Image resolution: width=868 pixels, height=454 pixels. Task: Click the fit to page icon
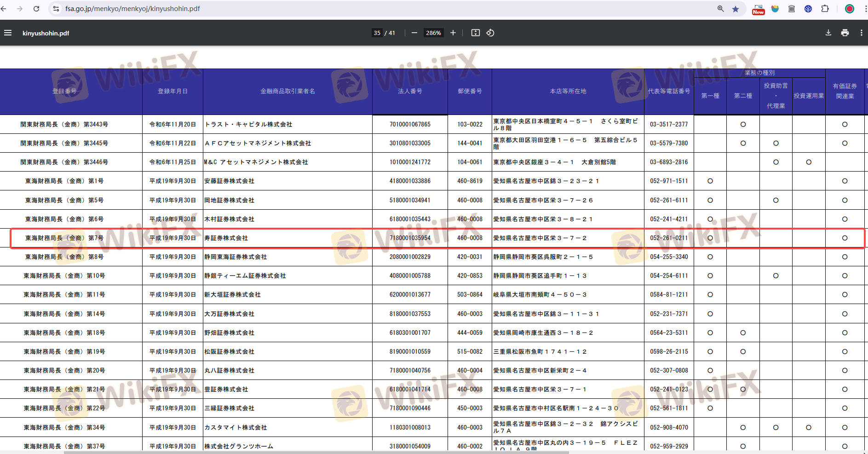pos(476,33)
